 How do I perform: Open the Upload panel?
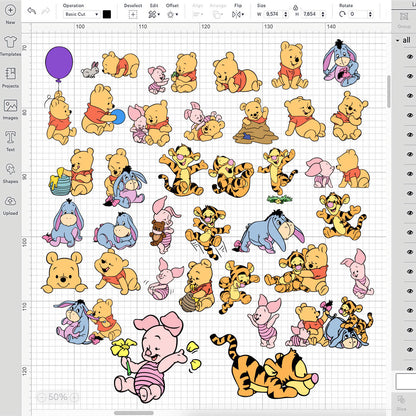point(10,204)
